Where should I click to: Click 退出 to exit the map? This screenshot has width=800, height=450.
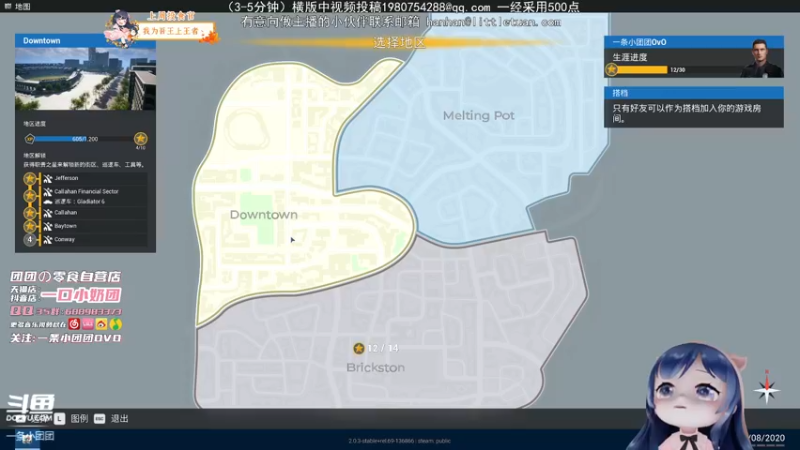[119, 418]
